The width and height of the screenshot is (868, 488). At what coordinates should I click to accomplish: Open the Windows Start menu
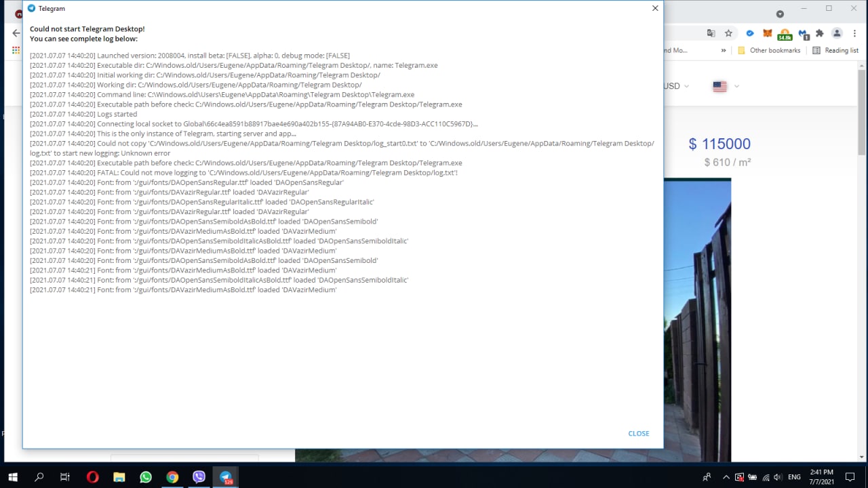(13, 477)
